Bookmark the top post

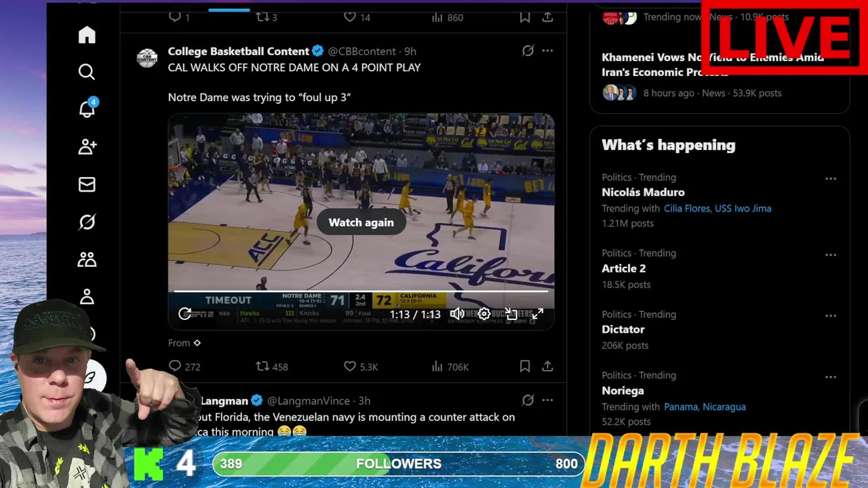[x=525, y=17]
